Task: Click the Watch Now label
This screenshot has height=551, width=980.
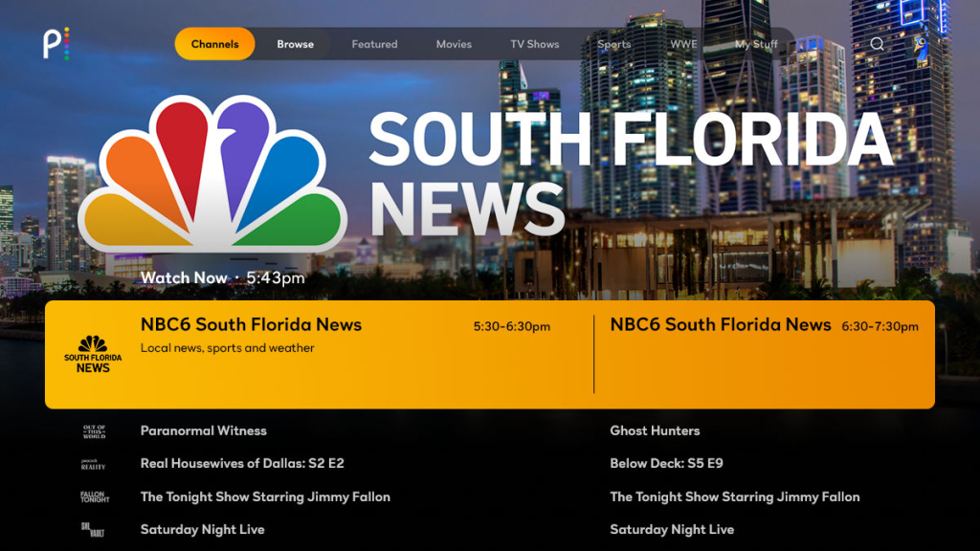Action: [x=184, y=278]
